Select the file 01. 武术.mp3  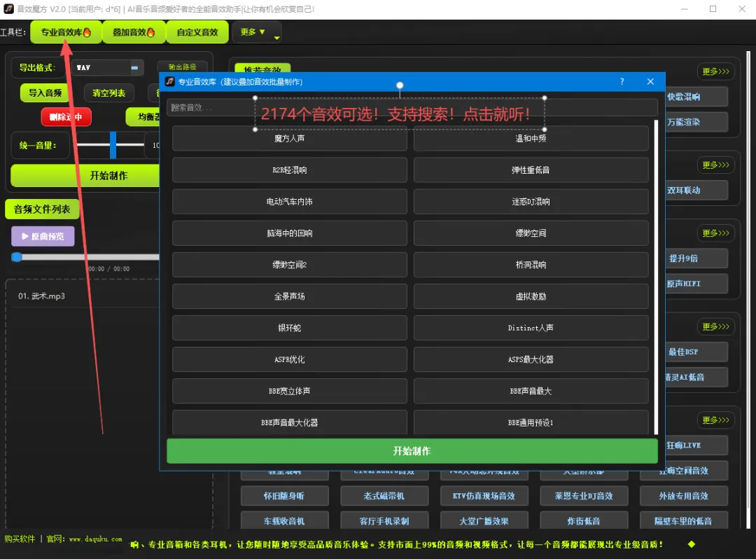41,296
